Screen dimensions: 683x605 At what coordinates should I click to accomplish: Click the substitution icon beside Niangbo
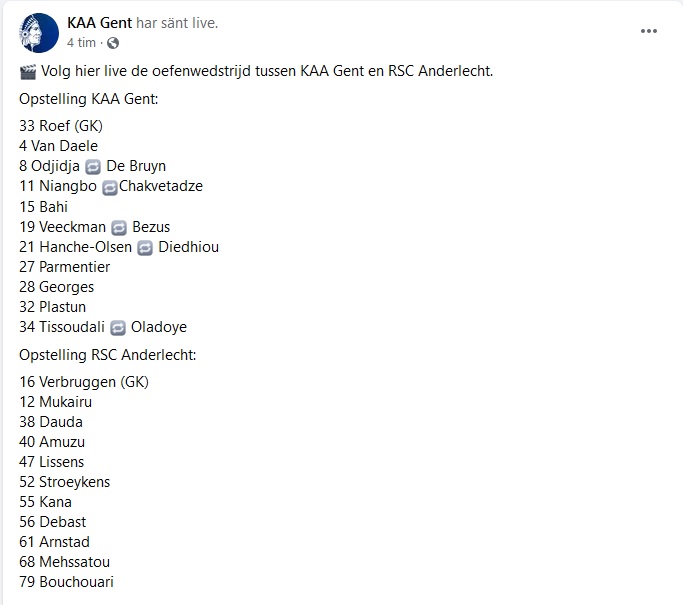pyautogui.click(x=110, y=187)
